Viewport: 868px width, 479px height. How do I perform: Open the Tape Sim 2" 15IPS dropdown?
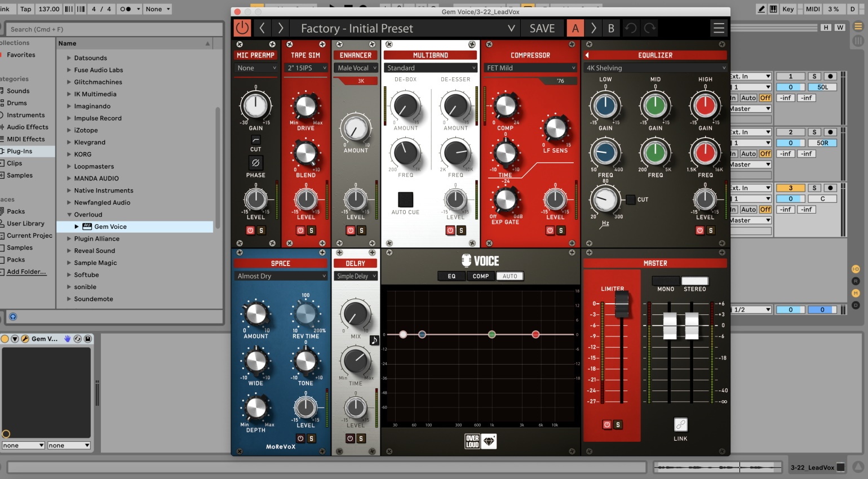click(306, 68)
